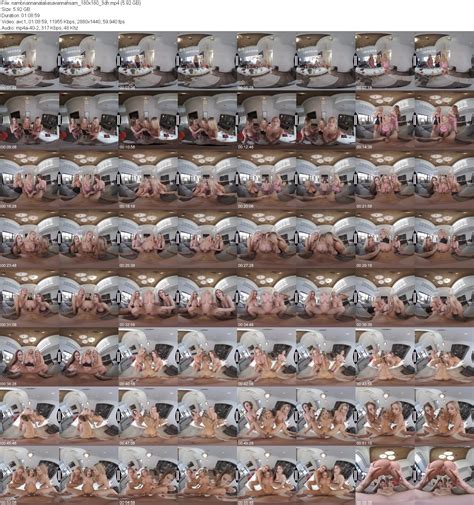Open the thumbnail stamped 00:16:28

(59, 180)
